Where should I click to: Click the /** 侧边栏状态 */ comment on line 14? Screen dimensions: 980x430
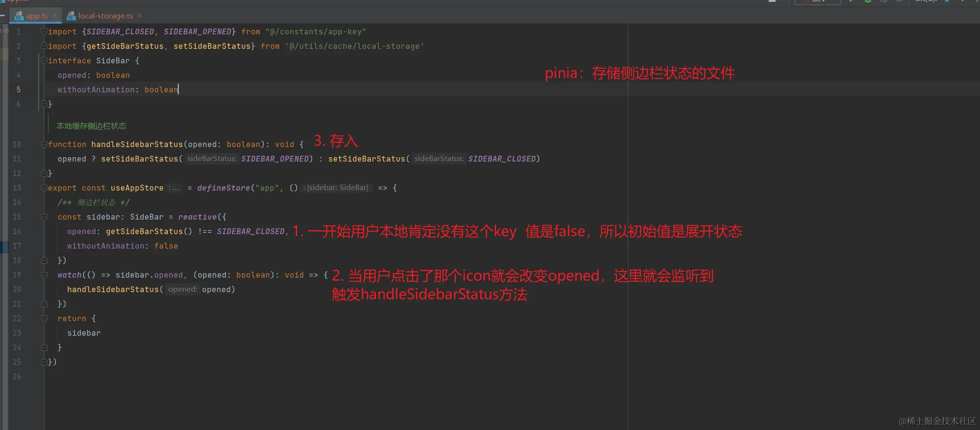(x=94, y=202)
